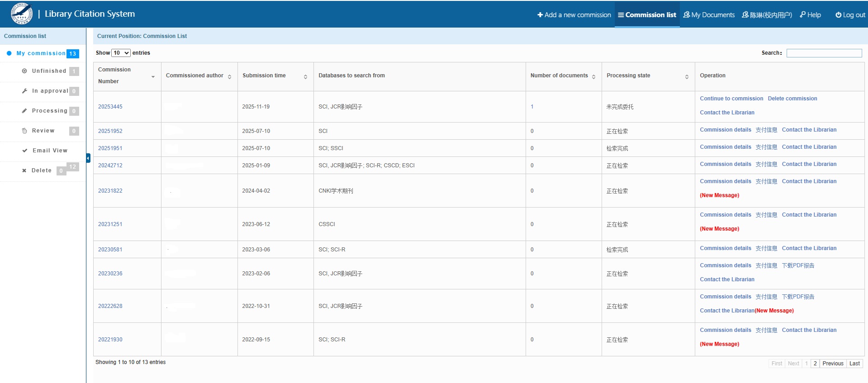Image resolution: width=868 pixels, height=383 pixels.
Task: Open commission number 20253445
Action: pos(110,107)
